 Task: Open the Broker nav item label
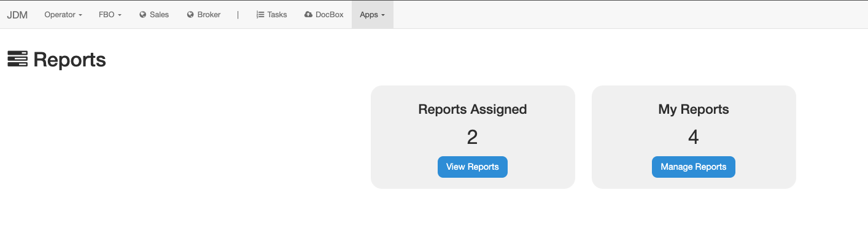[209, 15]
